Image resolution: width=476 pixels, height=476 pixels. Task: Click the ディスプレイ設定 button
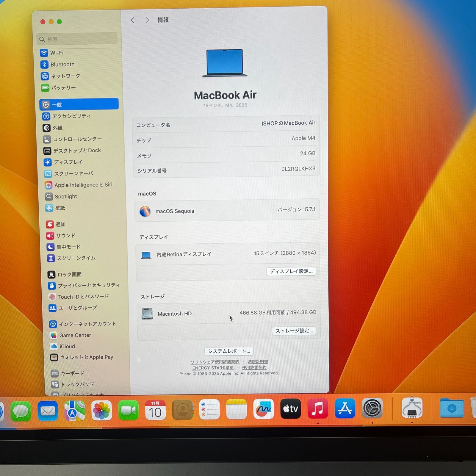pyautogui.click(x=291, y=272)
